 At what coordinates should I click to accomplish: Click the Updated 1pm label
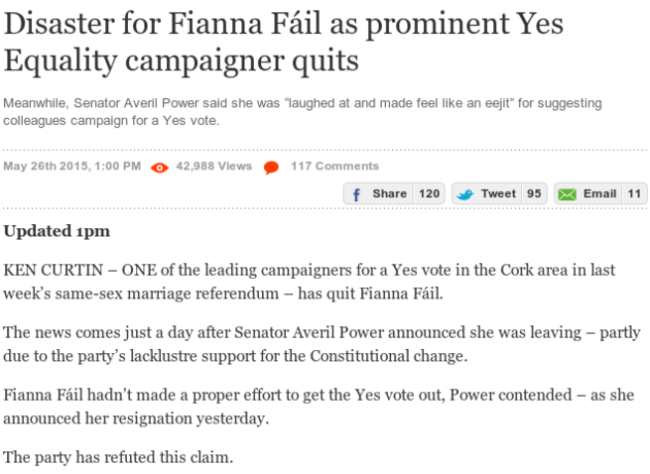[x=57, y=232]
